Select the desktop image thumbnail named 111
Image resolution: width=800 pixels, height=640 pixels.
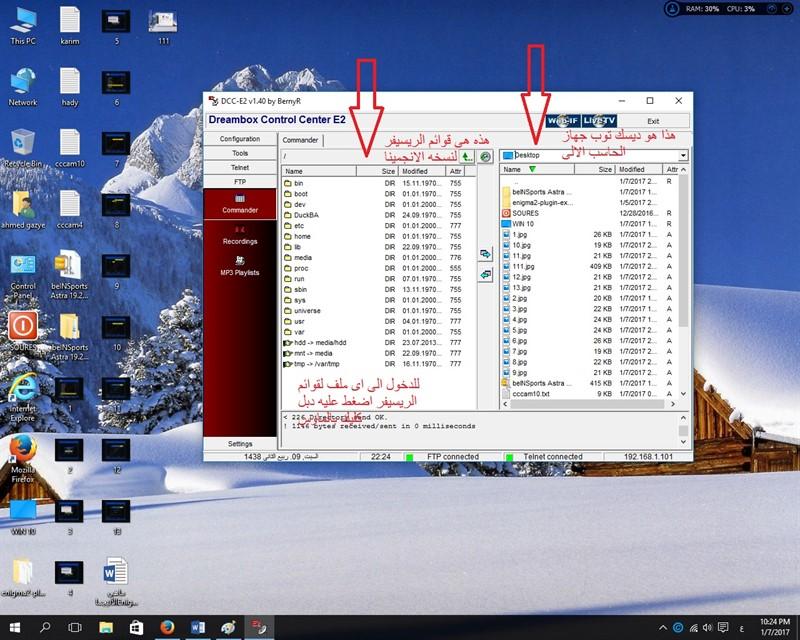coord(163,27)
